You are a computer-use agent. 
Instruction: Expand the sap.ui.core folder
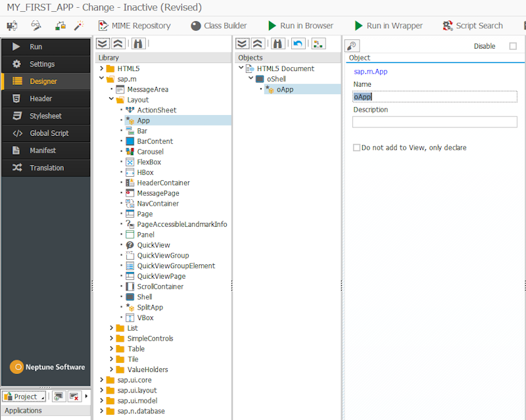click(101, 380)
